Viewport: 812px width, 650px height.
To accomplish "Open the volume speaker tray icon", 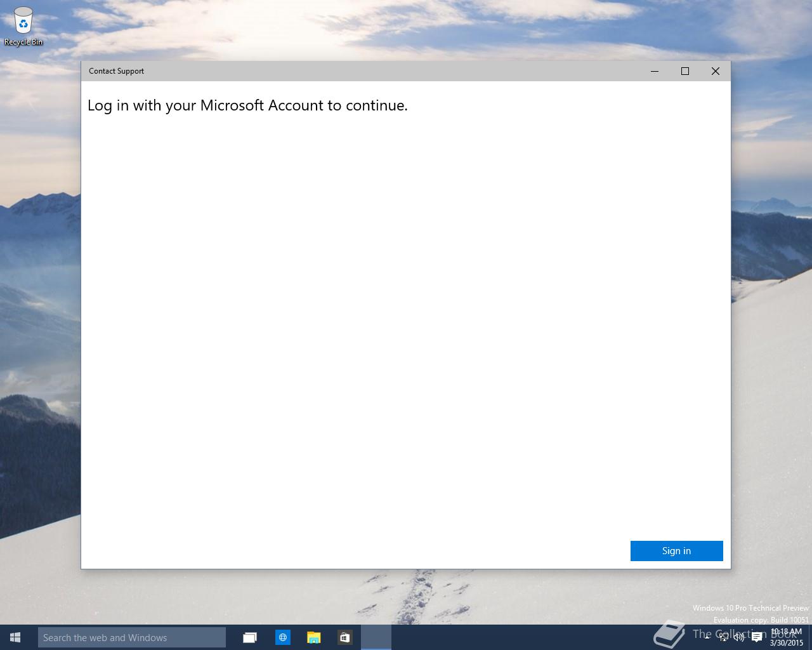I will (x=739, y=637).
